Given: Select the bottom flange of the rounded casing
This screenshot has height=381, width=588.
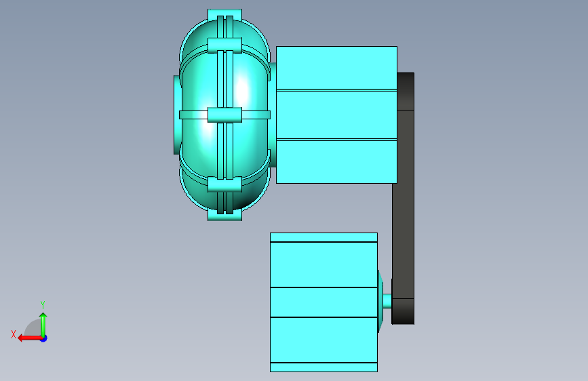Looking at the screenshot, I should 224,216.
